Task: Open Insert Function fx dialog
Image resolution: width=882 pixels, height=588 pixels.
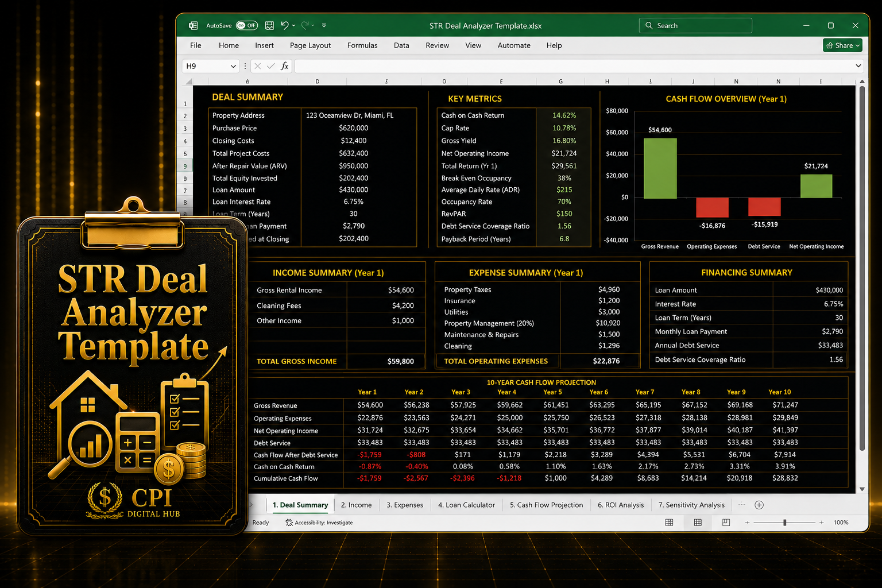Action: coord(284,66)
